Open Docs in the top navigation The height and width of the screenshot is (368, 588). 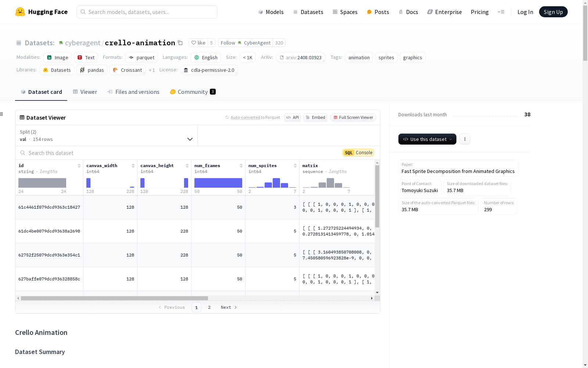(x=408, y=12)
